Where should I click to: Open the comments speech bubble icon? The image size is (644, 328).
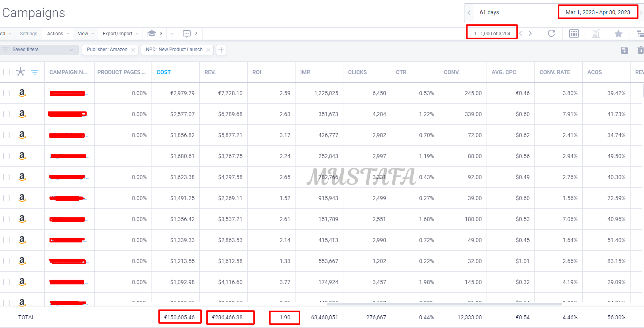pyautogui.click(x=187, y=34)
